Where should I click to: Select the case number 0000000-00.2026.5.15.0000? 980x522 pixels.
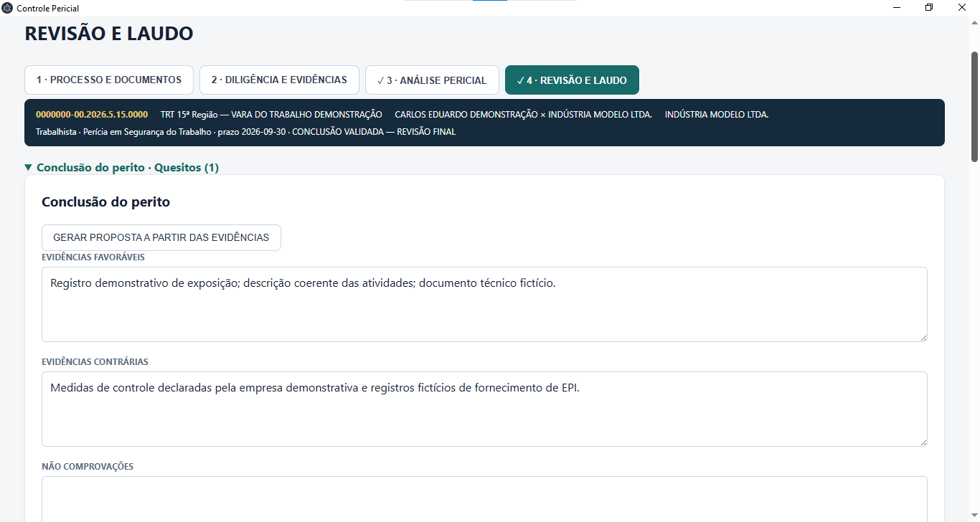click(92, 115)
